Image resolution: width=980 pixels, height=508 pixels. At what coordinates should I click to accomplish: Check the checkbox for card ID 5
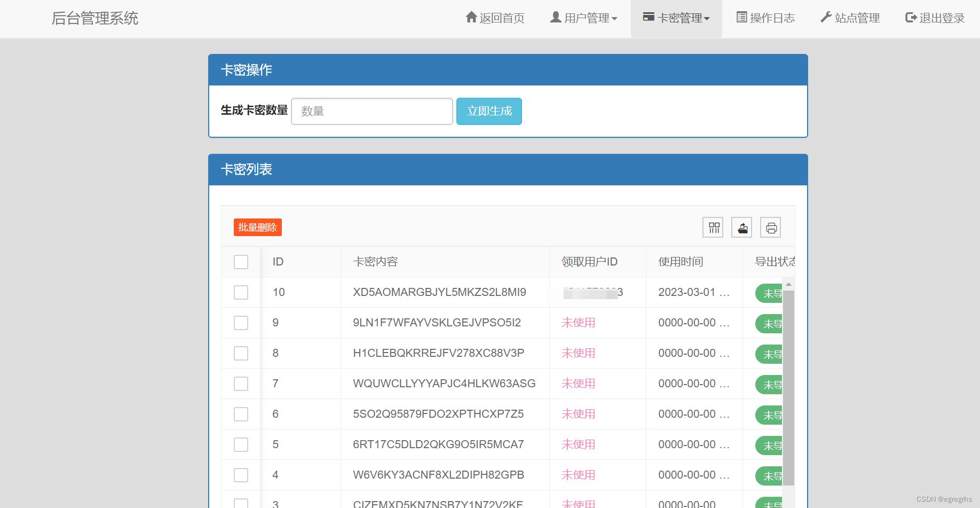click(241, 444)
